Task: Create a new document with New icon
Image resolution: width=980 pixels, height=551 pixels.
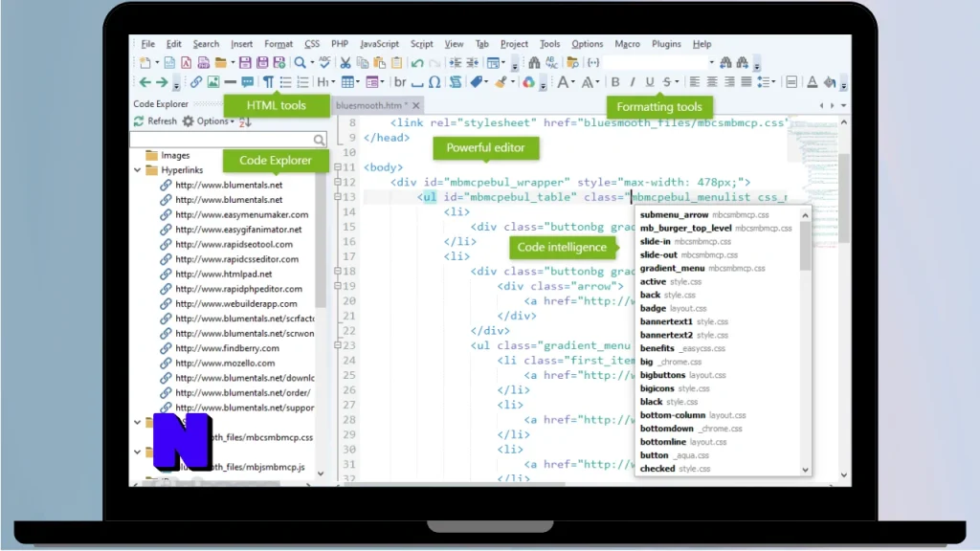Action: [145, 62]
